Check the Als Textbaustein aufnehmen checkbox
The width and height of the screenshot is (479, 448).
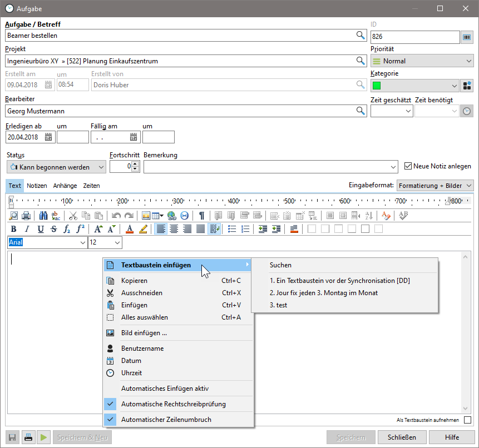(467, 420)
